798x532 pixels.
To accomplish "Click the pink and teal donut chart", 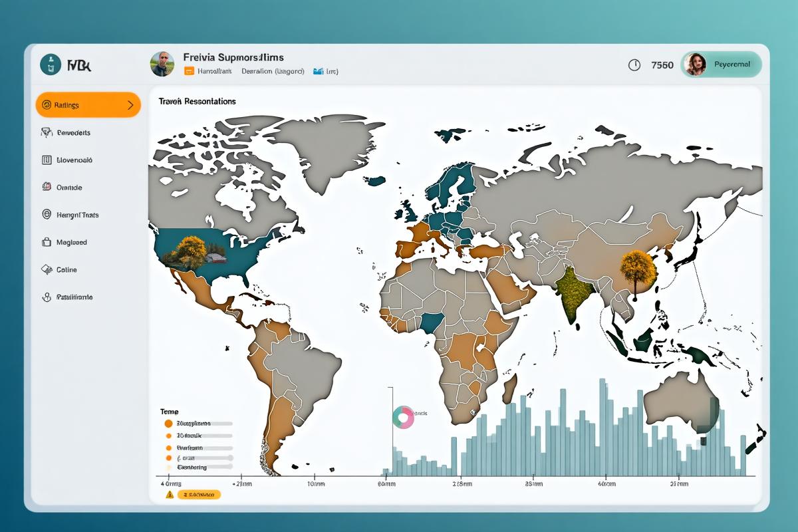I will (403, 417).
